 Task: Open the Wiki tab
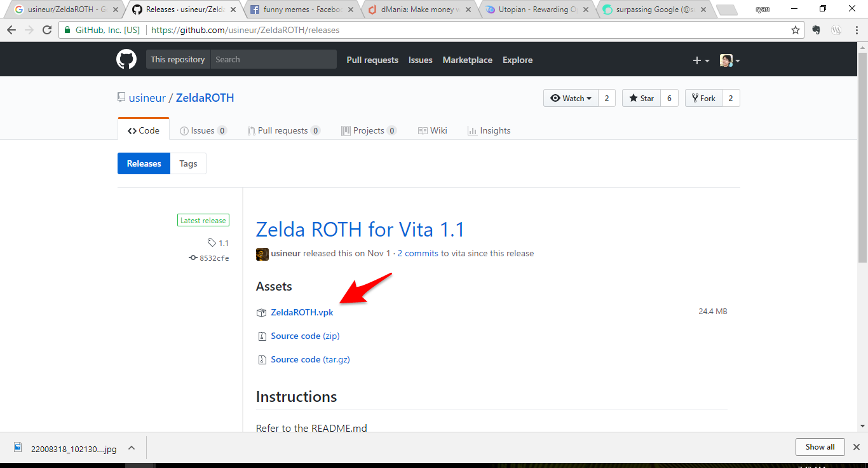tap(433, 130)
